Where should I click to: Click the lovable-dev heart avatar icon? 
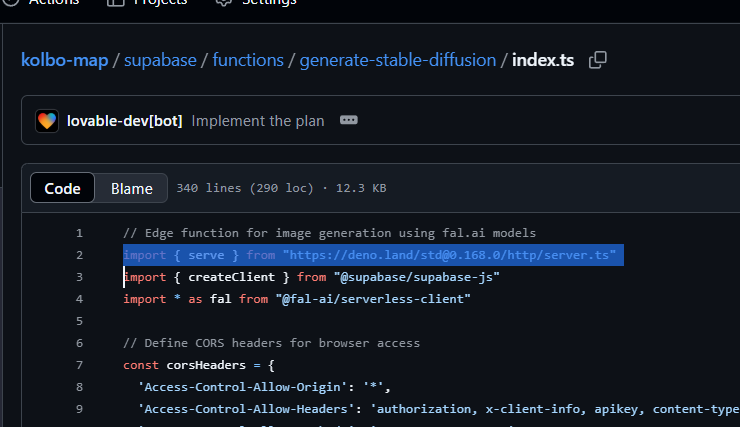(47, 121)
